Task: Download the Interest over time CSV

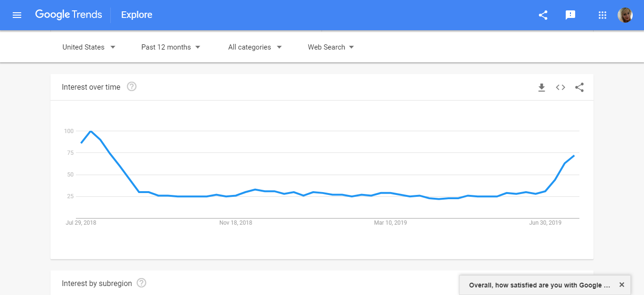Action: (542, 87)
